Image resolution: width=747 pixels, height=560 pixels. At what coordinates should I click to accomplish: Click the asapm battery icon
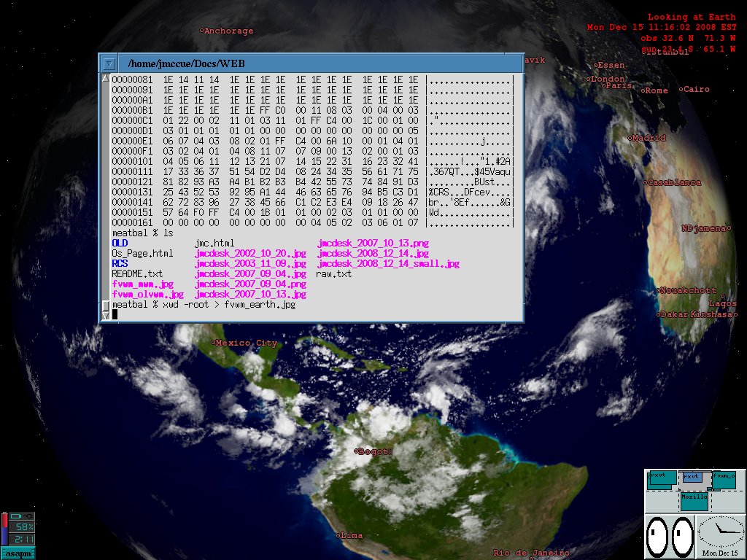16,516
